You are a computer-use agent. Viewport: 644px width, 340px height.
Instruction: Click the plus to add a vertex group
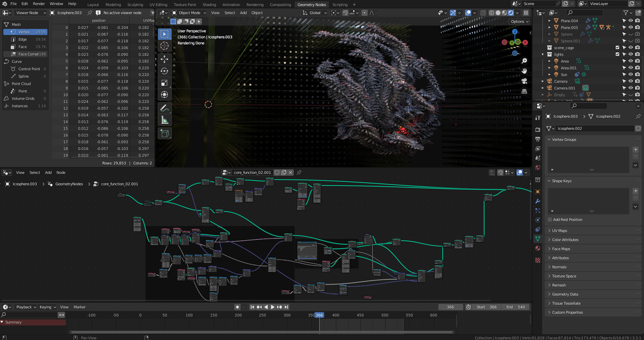[x=635, y=150]
